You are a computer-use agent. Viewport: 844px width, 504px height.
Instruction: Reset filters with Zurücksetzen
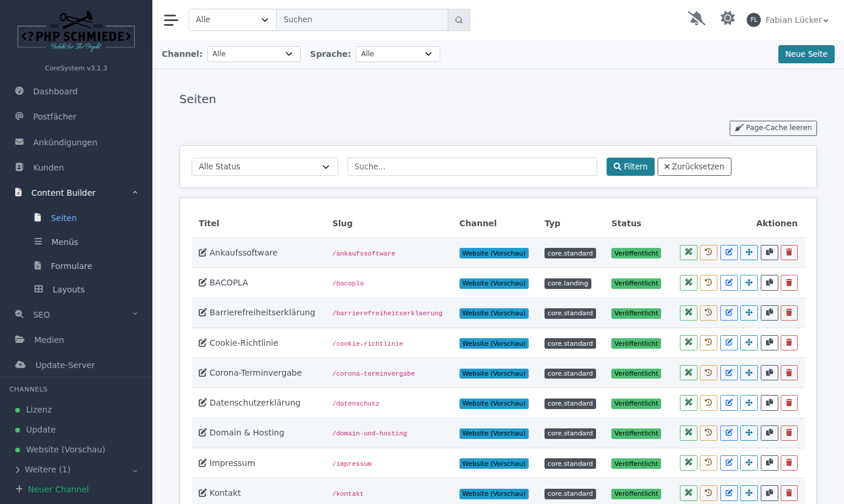coord(695,166)
